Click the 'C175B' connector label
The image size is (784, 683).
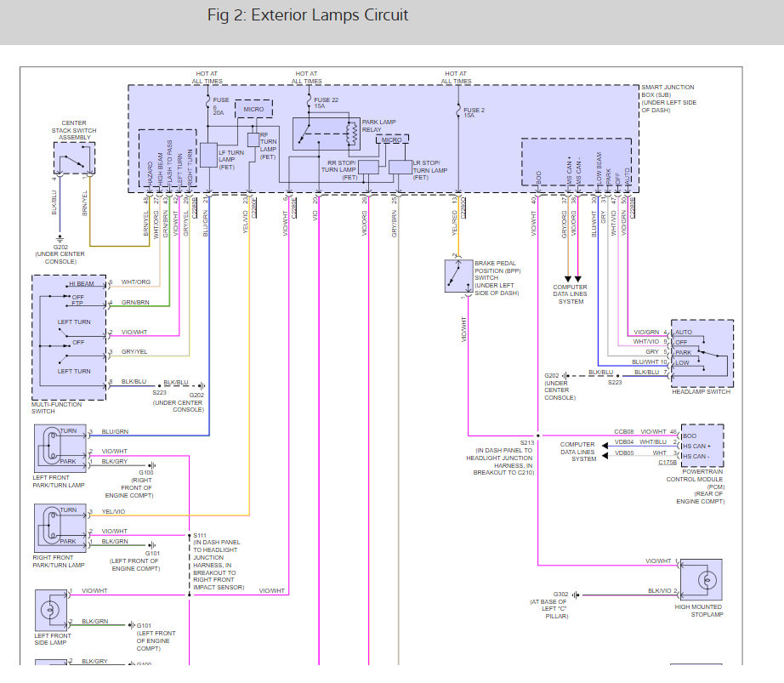click(668, 463)
